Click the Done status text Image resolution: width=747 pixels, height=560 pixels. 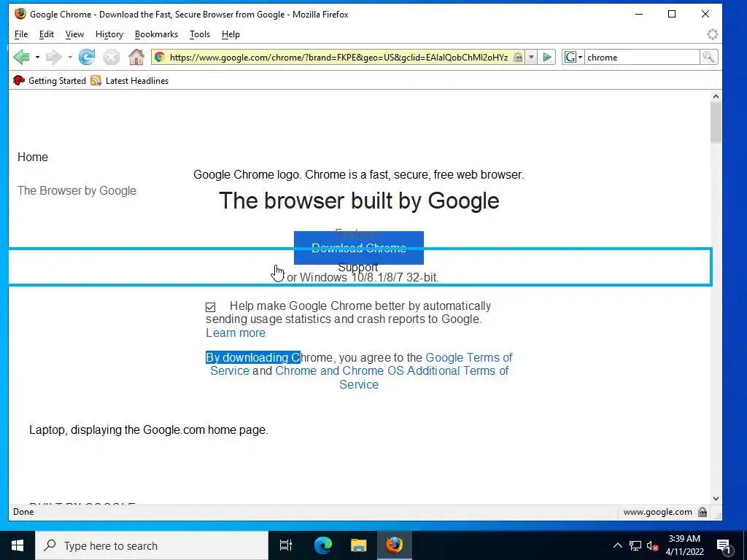click(x=23, y=512)
